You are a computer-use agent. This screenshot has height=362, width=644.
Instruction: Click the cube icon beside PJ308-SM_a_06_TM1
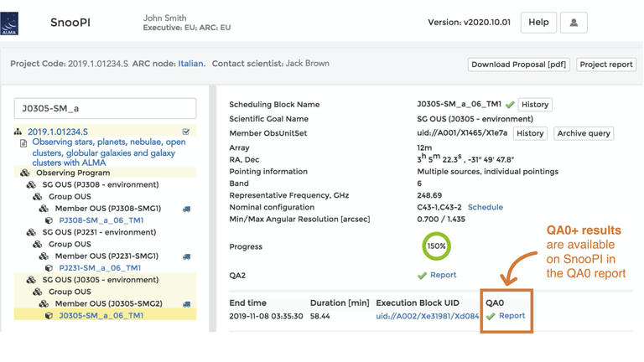pos(49,220)
